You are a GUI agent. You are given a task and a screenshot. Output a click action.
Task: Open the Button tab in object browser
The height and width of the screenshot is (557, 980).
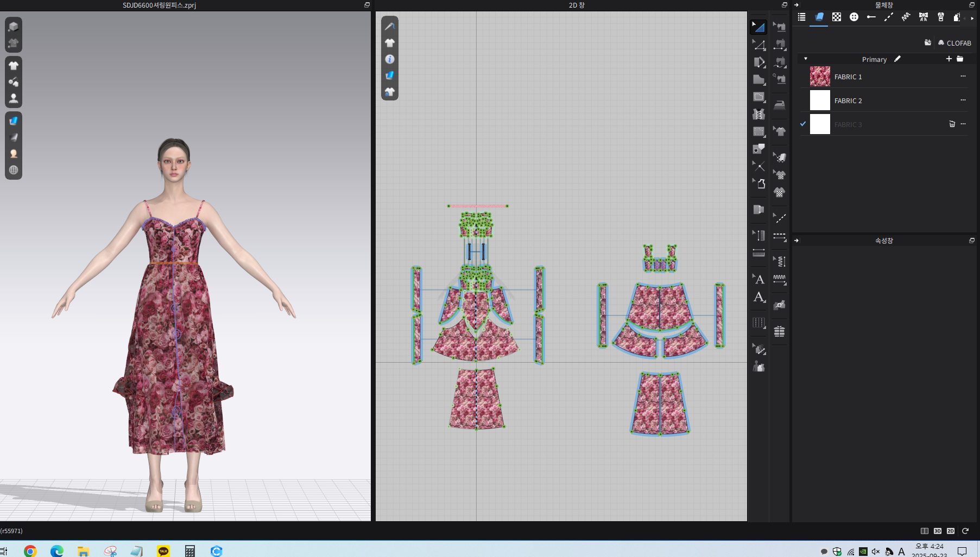pos(854,17)
